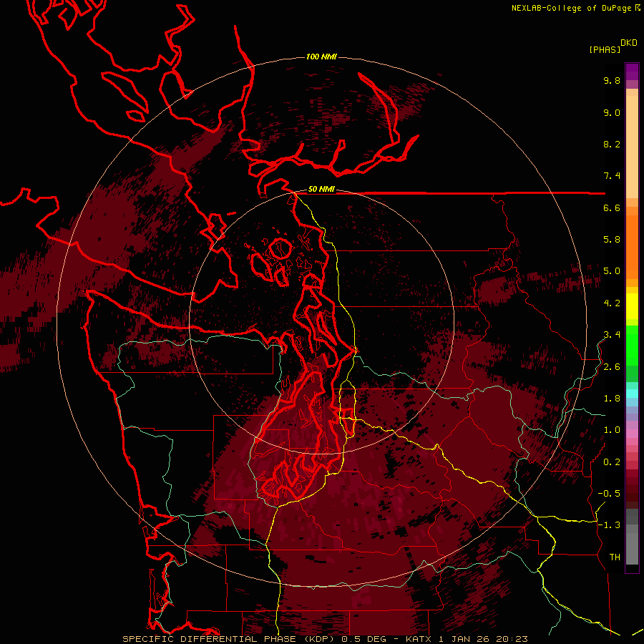Click the orange segment of color scale
The image size is (644, 644).
(632, 246)
